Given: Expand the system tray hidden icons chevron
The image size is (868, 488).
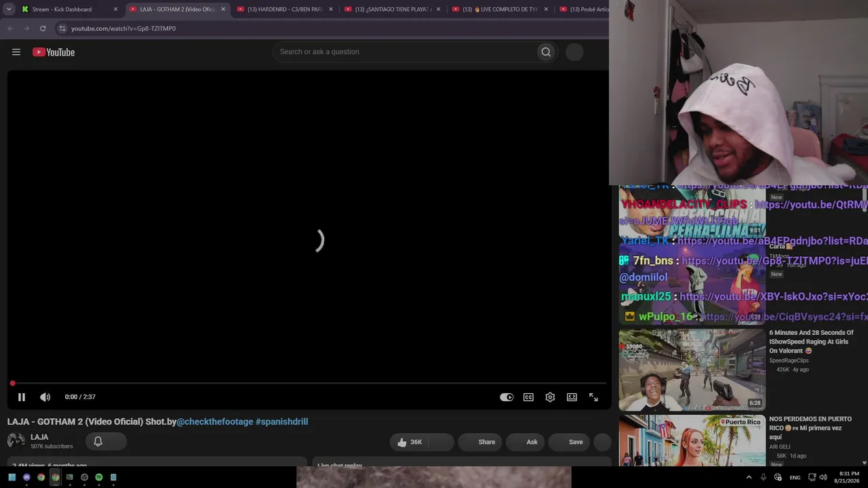Looking at the screenshot, I should tap(749, 477).
